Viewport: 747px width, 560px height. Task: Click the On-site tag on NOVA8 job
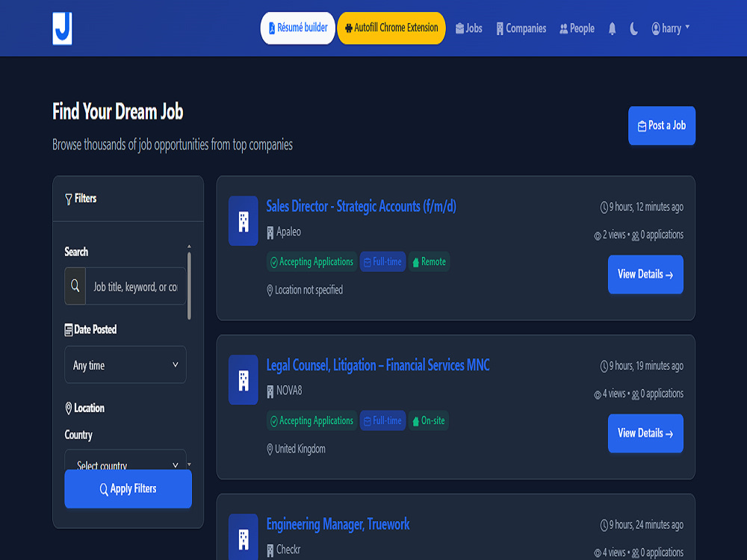coord(428,421)
